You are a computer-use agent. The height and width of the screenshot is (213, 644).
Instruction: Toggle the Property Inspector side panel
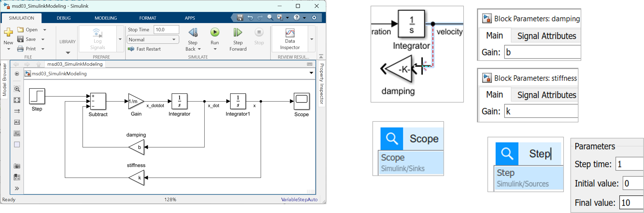coord(322,83)
